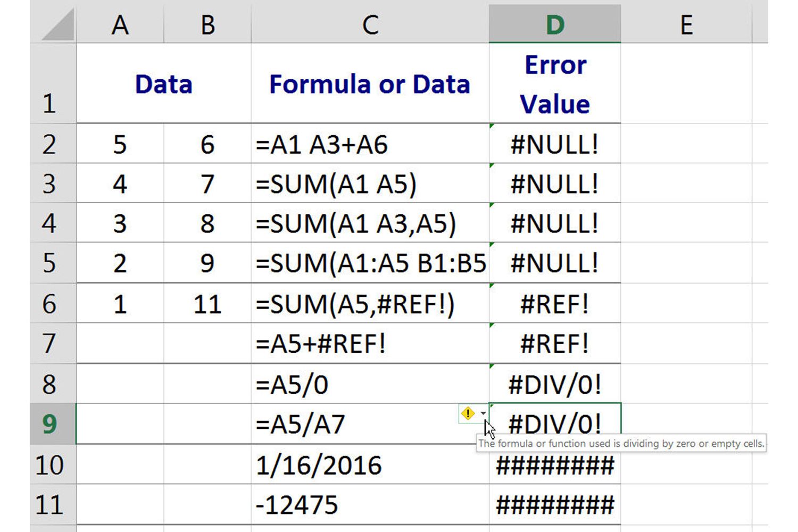Click the #DIV/0! value in row 8
The height and width of the screenshot is (532, 798).
(x=555, y=384)
